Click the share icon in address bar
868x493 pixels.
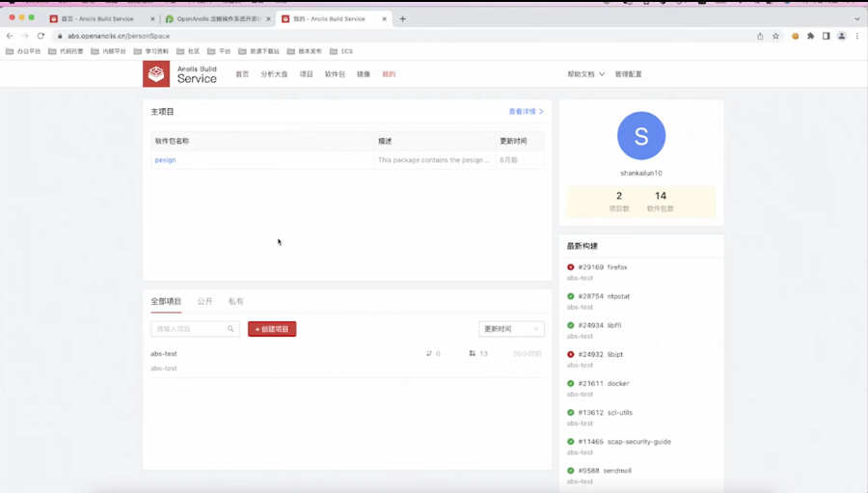760,36
